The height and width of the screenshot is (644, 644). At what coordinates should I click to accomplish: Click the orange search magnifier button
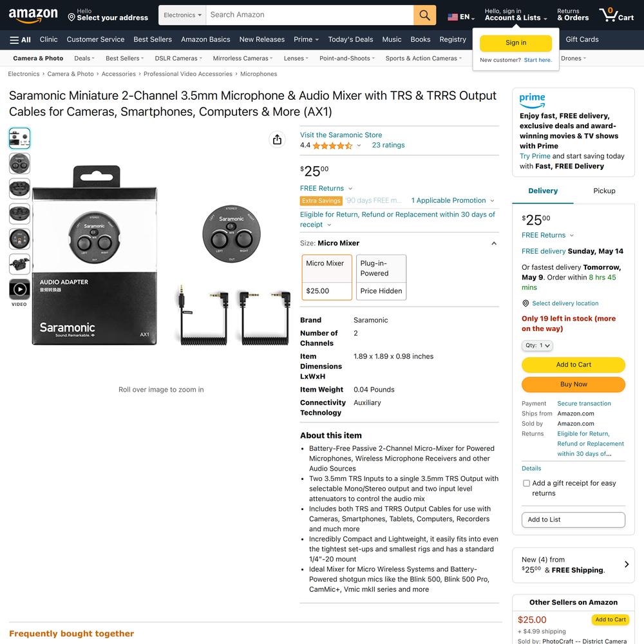[424, 15]
